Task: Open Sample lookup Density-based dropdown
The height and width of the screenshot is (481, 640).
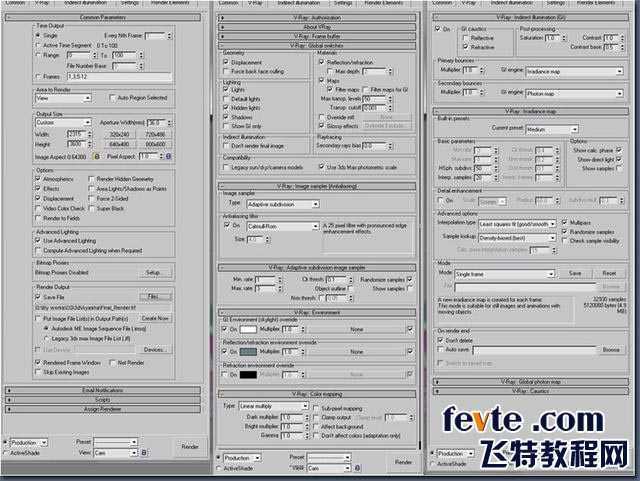Action: (x=517, y=238)
